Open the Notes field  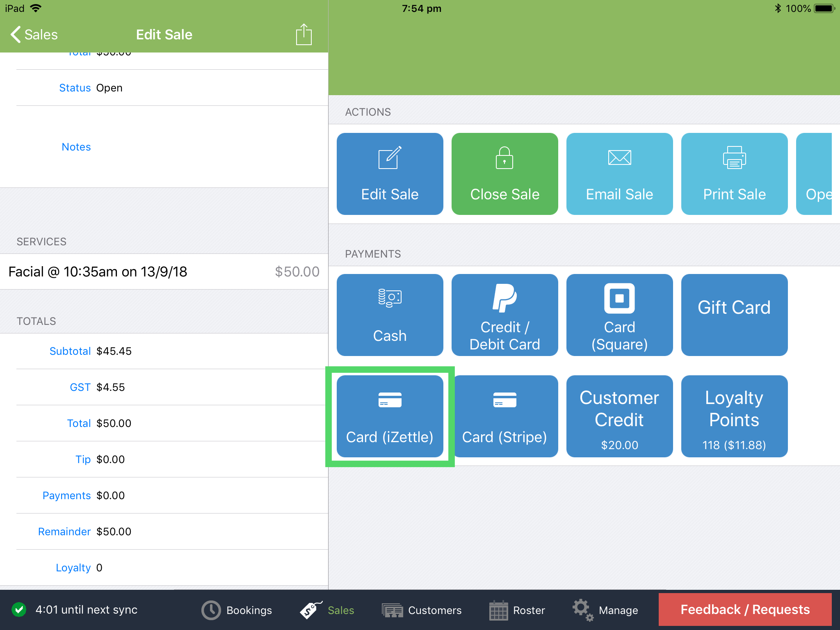(76, 146)
